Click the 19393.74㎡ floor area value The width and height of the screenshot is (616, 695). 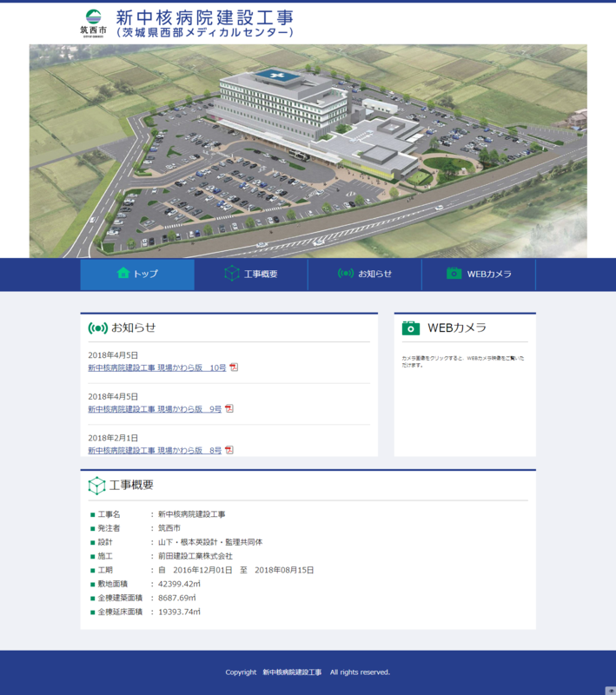click(180, 612)
